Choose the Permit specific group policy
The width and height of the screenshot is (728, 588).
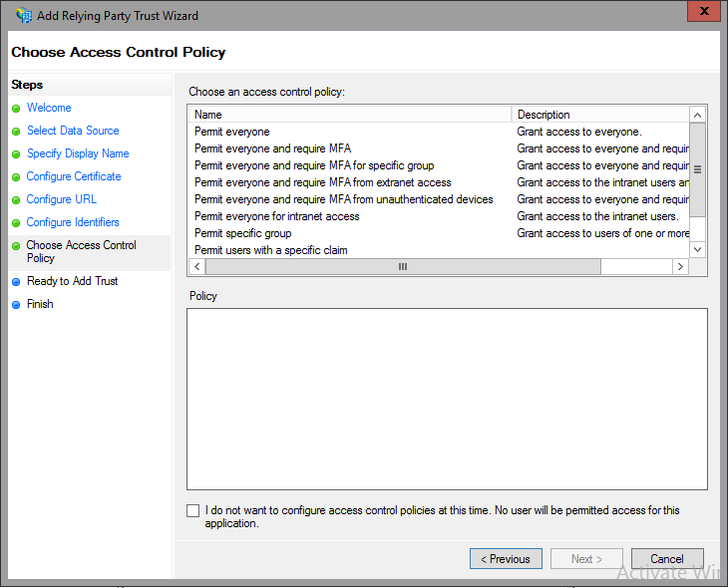coord(242,233)
